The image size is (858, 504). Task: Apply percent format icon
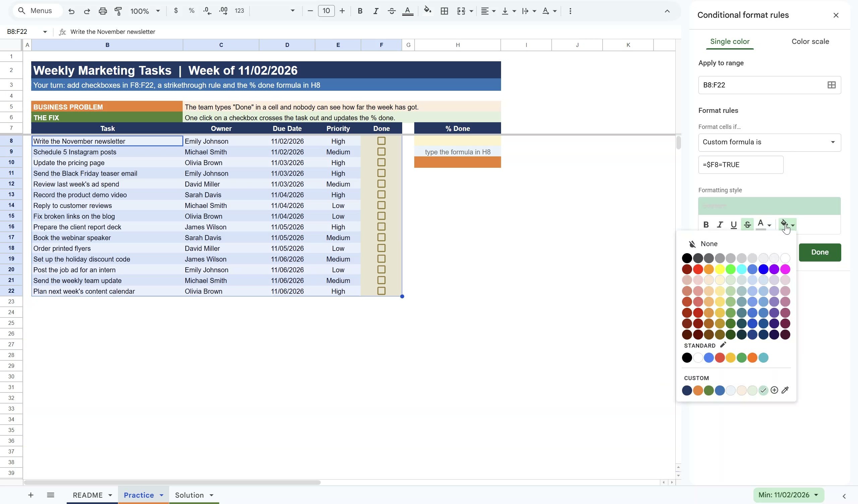(x=191, y=11)
